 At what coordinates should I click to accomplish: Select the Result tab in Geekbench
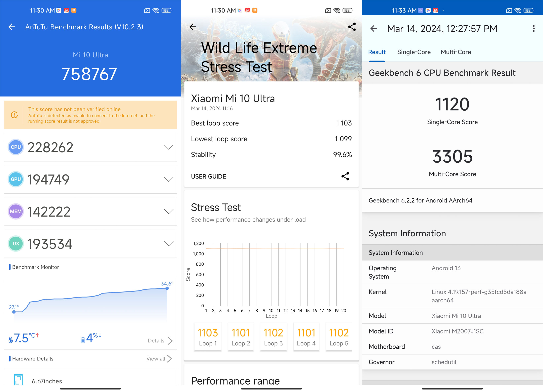point(377,52)
